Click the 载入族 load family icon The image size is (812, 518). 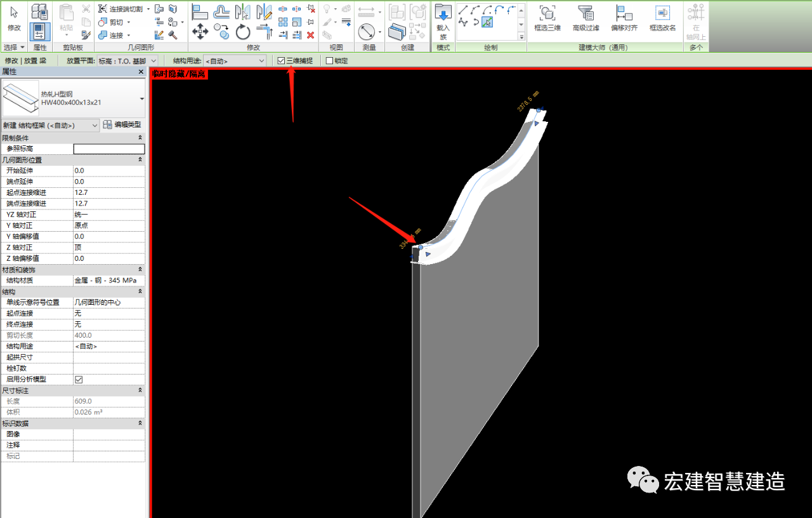tap(443, 22)
